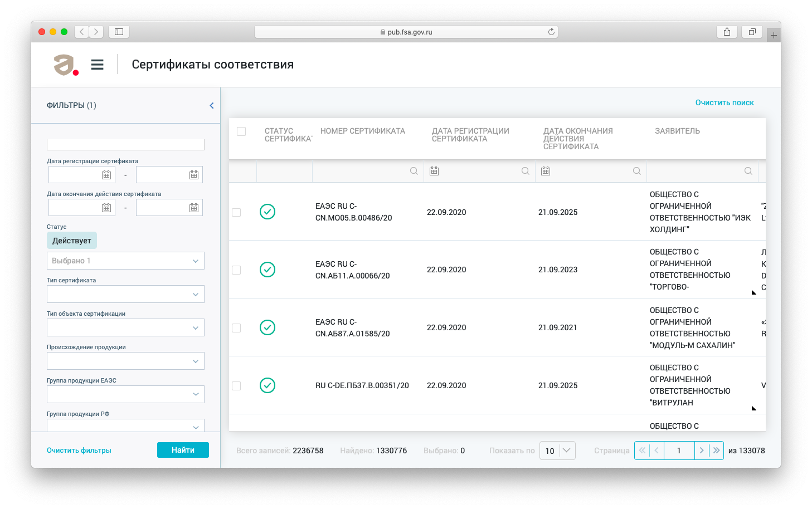
Task: Sort by 'Номер сертификата' column header
Action: [x=363, y=131]
